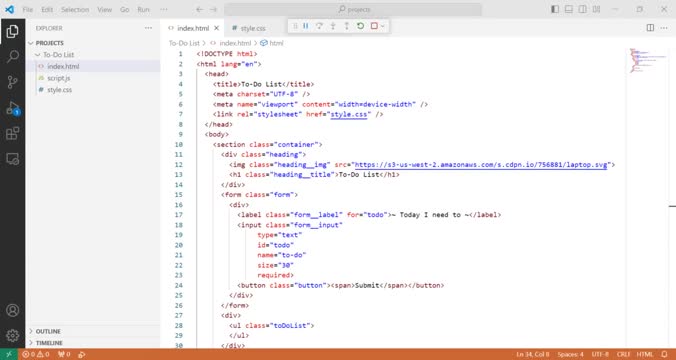The width and height of the screenshot is (676, 360).
Task: Open the Remote Explorer view
Action: (13, 159)
